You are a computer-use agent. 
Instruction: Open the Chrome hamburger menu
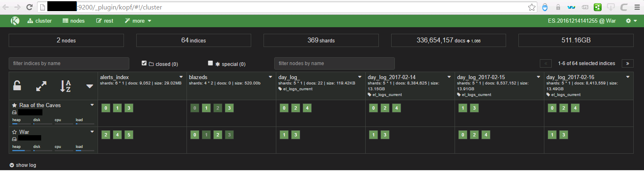(x=636, y=7)
